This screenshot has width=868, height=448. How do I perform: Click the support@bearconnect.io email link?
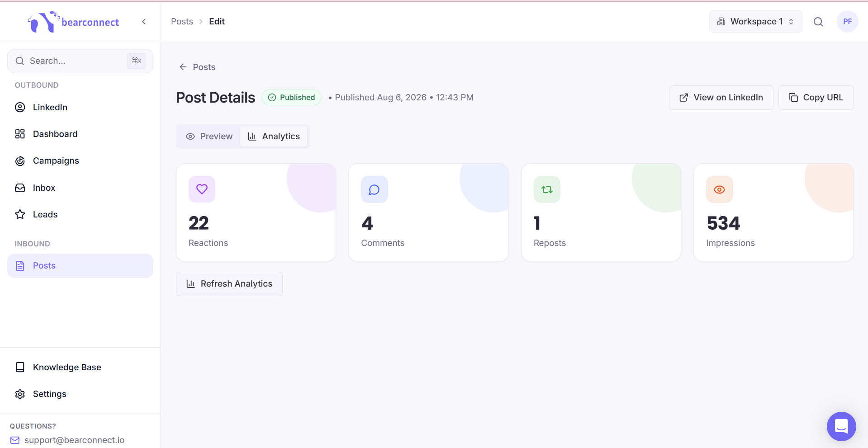[x=74, y=440]
